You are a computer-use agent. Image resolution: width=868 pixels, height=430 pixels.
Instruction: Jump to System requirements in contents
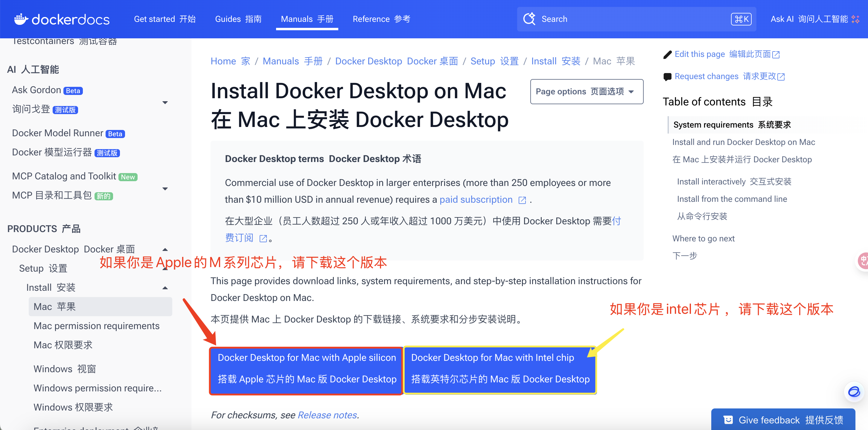pyautogui.click(x=732, y=125)
